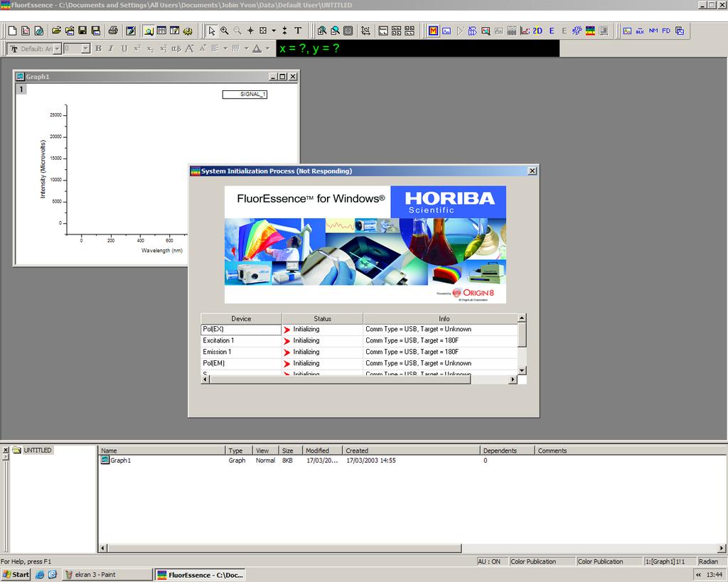
Task: Toggle Subscript formatting
Action: coord(150,48)
